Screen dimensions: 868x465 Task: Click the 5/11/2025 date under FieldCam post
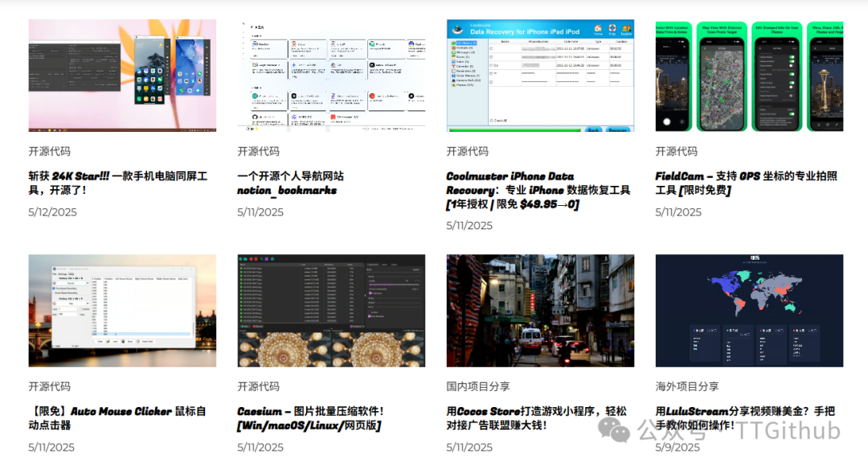coord(678,212)
